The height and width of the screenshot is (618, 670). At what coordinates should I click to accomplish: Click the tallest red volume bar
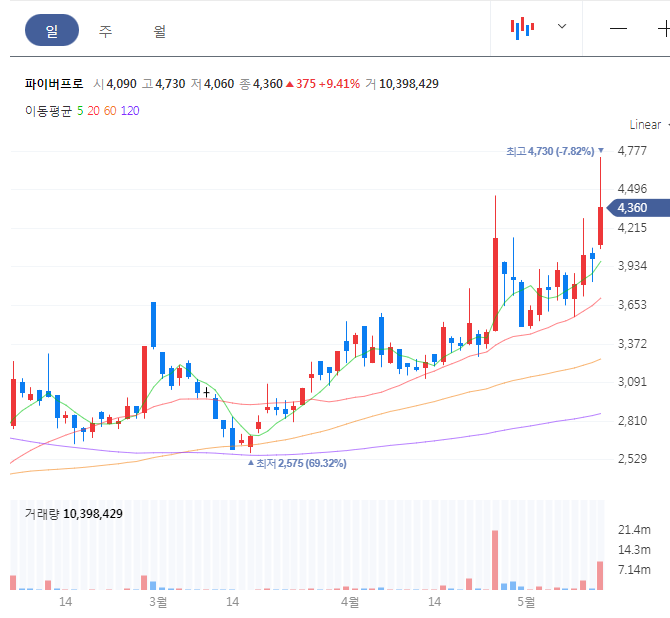point(495,560)
